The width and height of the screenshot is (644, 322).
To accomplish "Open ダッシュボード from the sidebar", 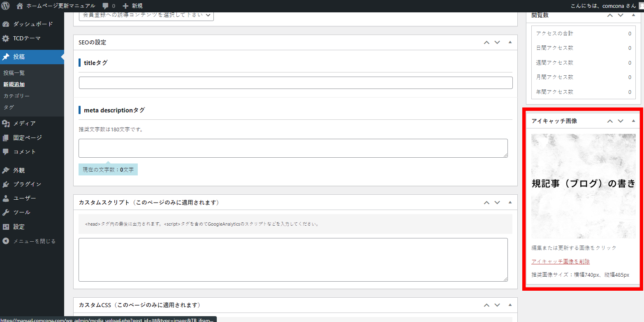I will [x=32, y=24].
